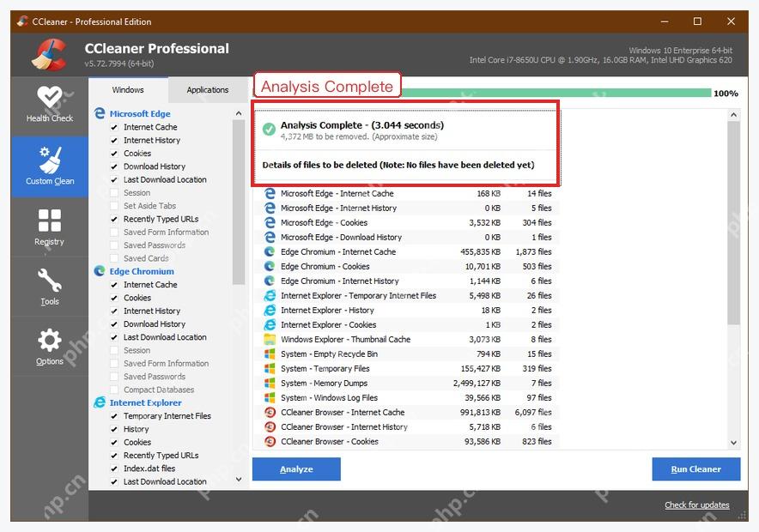Click the category list scroll up arrow
759x532 pixels.
coord(239,113)
